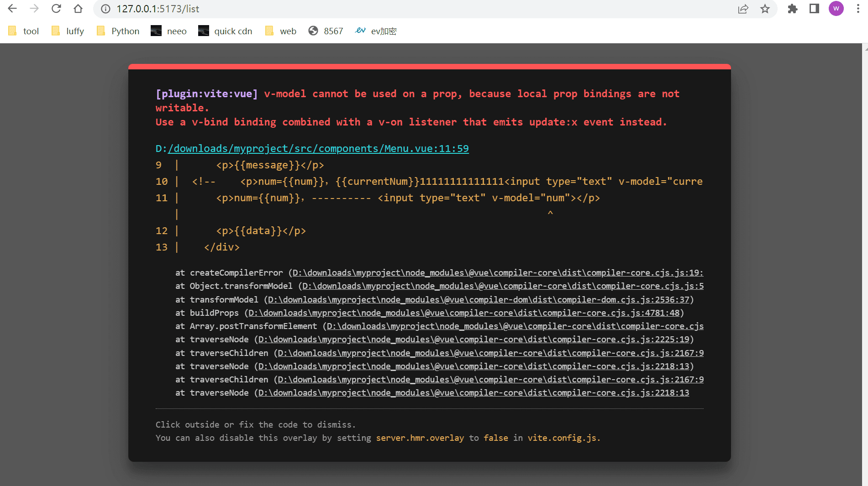The image size is (868, 486).
Task: Open transformModel compiler-dom.cjs.js:2536:37 link
Action: pyautogui.click(x=479, y=300)
